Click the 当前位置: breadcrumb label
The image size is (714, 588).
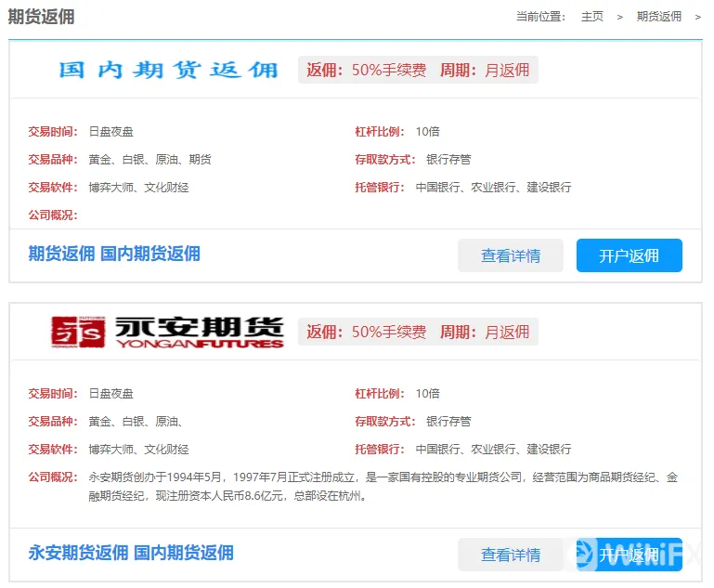coord(541,17)
